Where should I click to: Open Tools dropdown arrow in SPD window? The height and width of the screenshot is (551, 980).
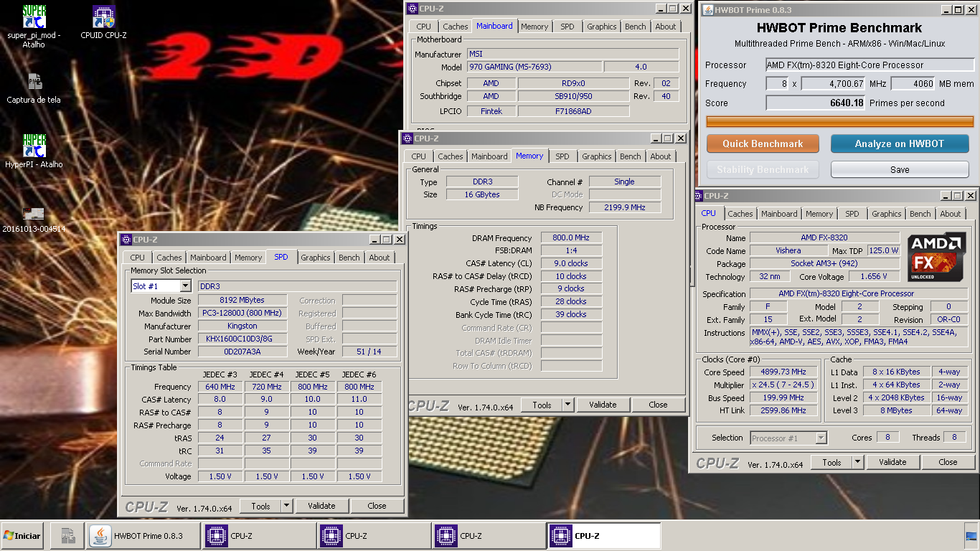[x=287, y=506]
